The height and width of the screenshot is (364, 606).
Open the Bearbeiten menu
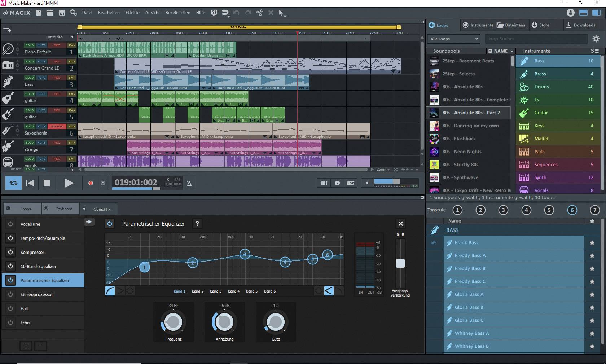(109, 13)
